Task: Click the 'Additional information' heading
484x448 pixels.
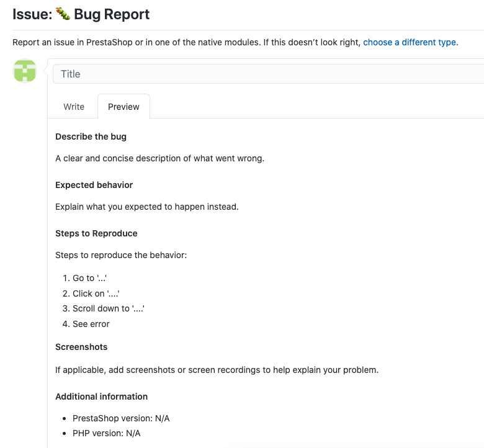Action: 101,396
